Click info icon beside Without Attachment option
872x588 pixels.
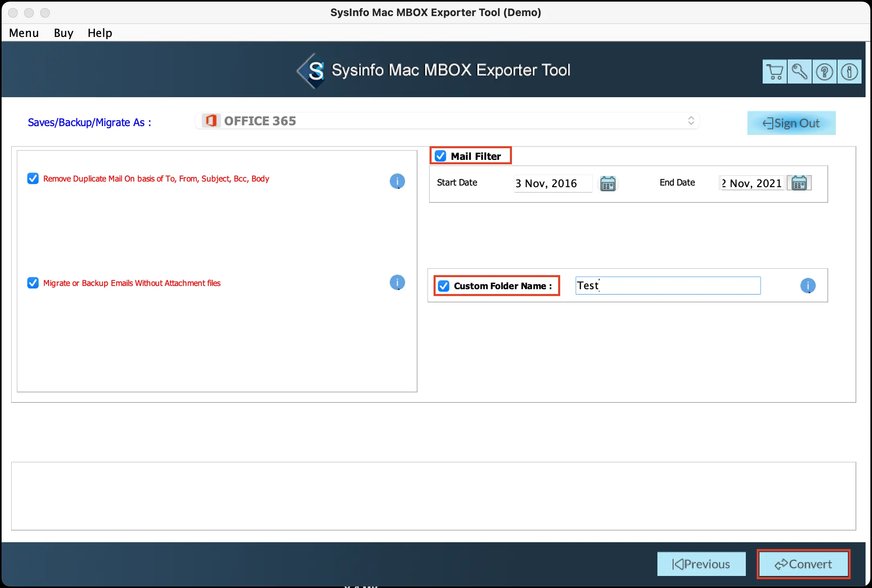click(397, 282)
